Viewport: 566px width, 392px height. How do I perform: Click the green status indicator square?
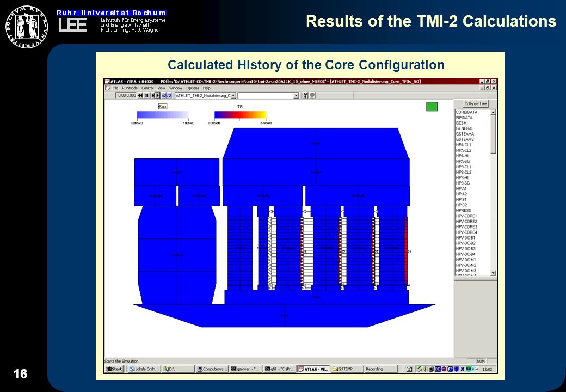432,107
